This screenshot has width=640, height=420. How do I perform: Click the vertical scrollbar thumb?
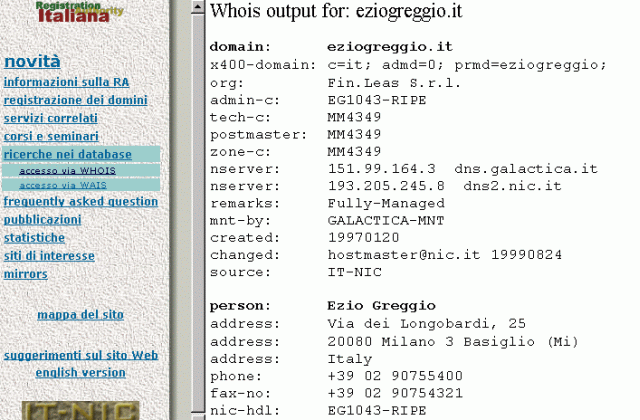pos(198,213)
